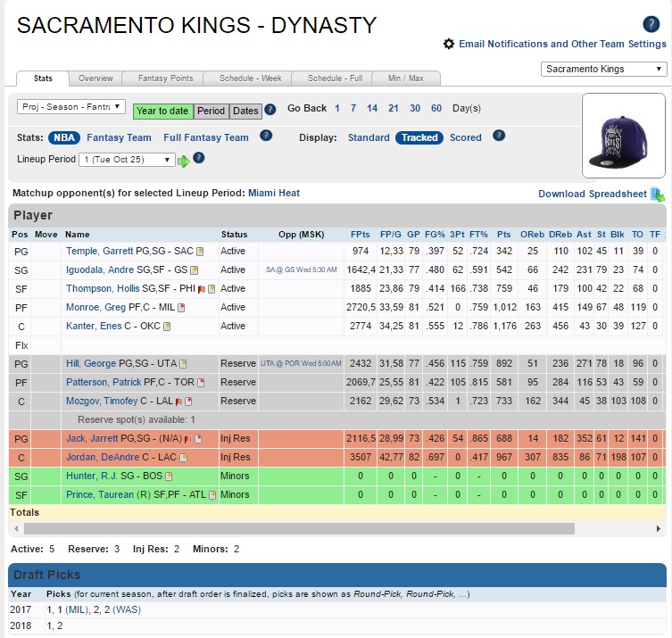Open the WAS draft pick link
This screenshot has width=672, height=638.
click(127, 609)
